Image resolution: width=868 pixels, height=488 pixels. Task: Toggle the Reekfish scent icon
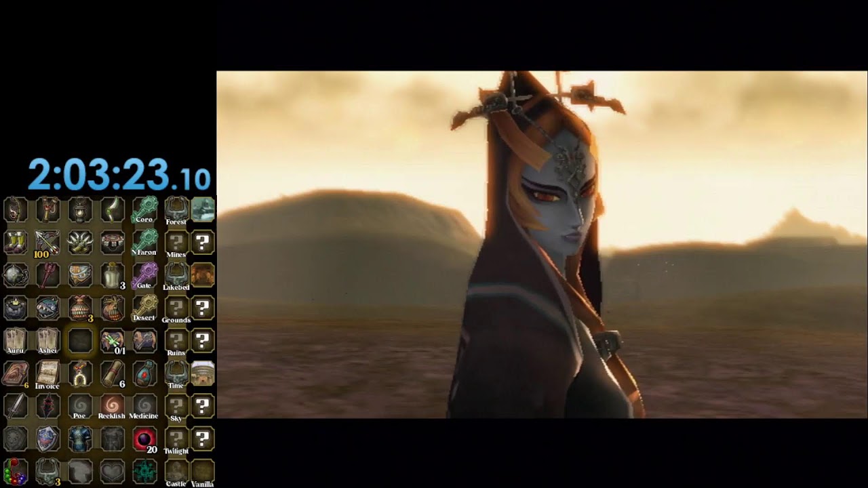coord(113,406)
